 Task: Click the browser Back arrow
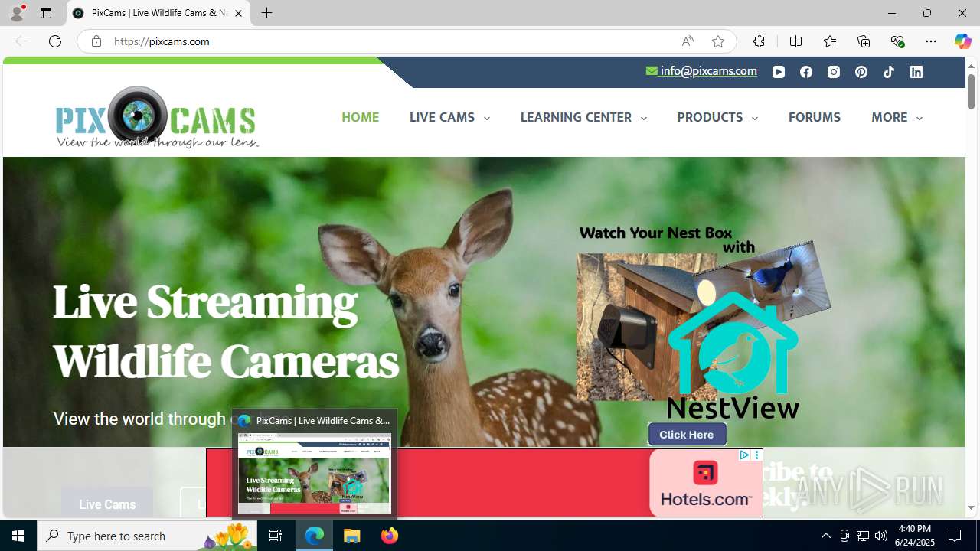pos(21,41)
